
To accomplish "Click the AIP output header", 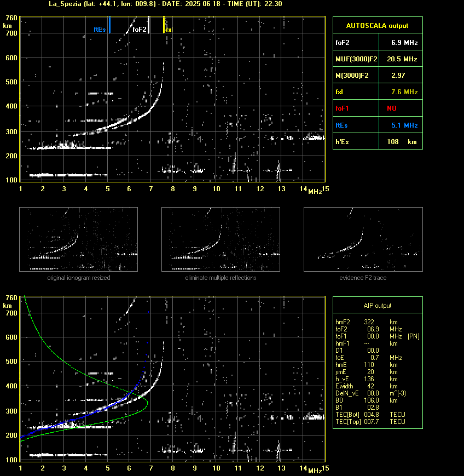I will [x=378, y=306].
